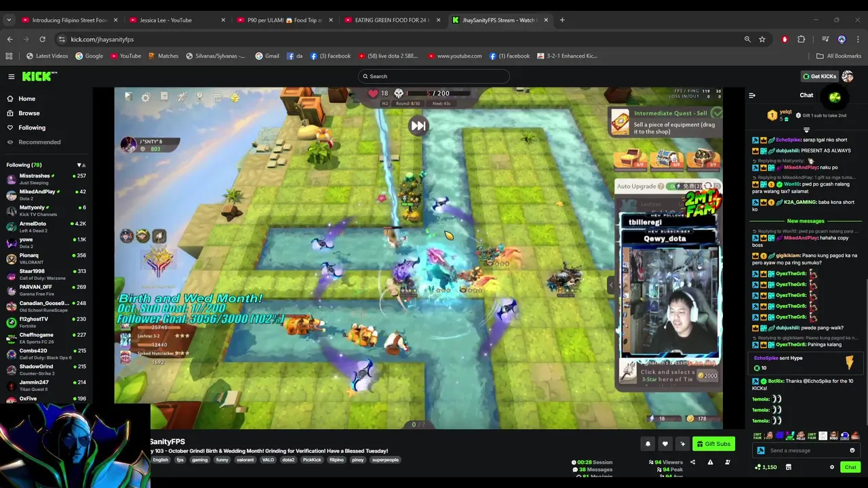
Task: Open Latest Videos bookmark
Action: (47, 56)
